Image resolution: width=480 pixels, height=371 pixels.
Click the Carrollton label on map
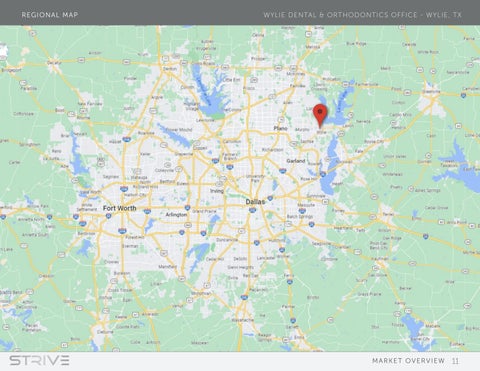coord(232,141)
